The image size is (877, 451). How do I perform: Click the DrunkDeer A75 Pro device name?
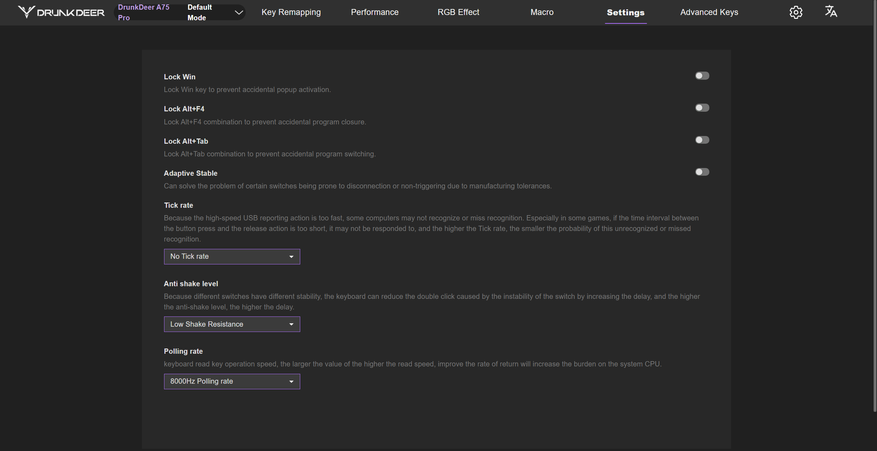pyautogui.click(x=143, y=12)
